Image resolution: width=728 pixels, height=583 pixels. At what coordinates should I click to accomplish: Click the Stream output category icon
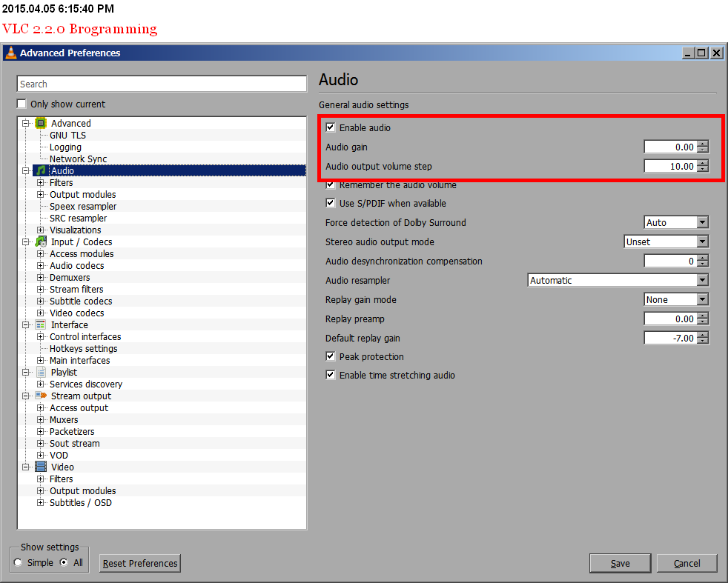pyautogui.click(x=41, y=396)
